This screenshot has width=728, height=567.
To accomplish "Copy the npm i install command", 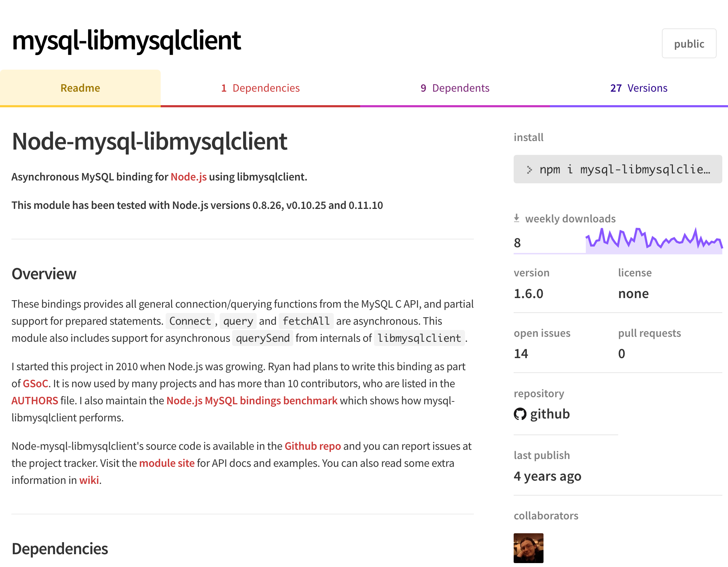I will (618, 169).
